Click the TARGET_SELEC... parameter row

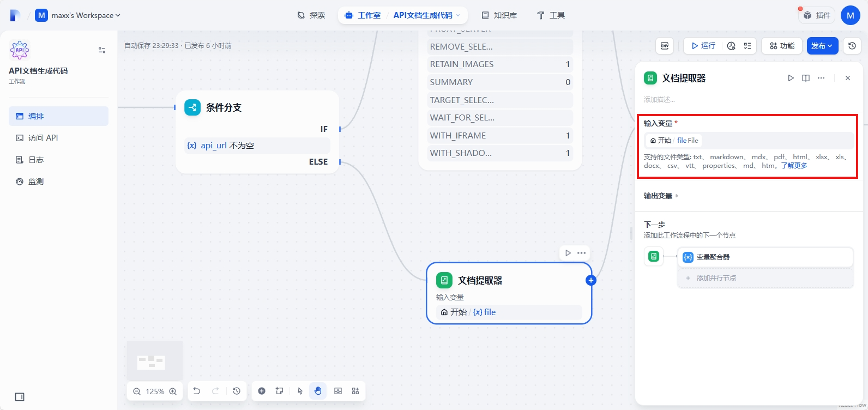500,100
